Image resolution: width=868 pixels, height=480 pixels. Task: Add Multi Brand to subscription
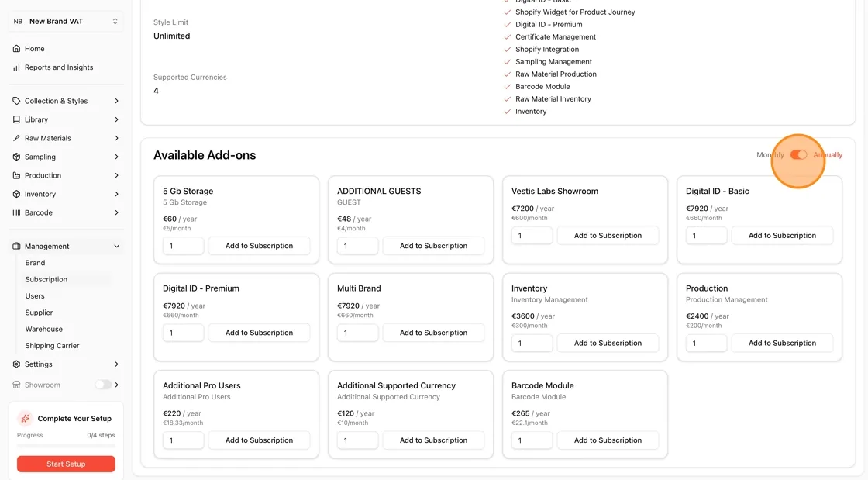(433, 333)
